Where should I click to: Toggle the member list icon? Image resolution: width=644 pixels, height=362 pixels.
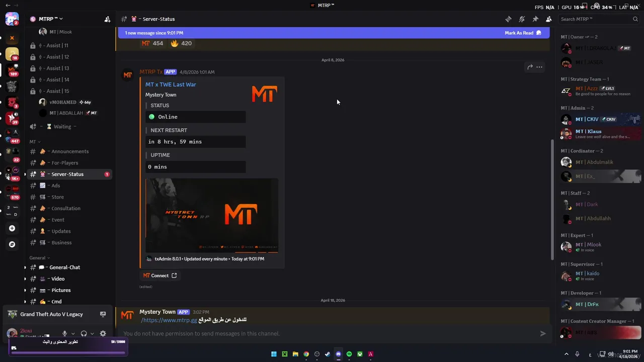(548, 19)
